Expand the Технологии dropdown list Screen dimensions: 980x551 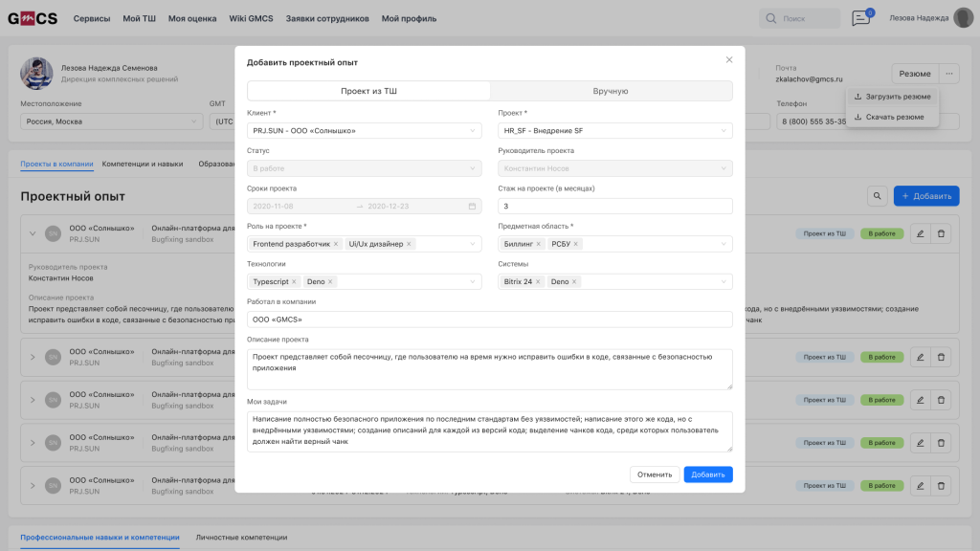(474, 282)
